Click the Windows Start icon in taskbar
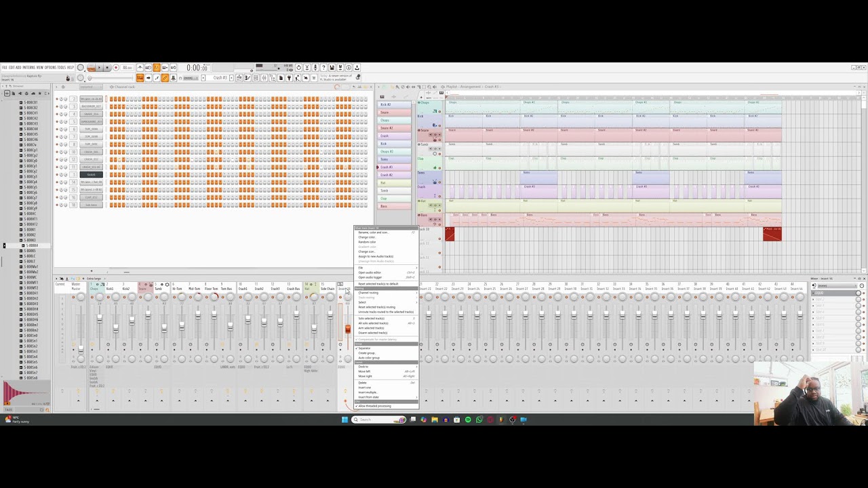Image resolution: width=868 pixels, height=488 pixels. (344, 420)
